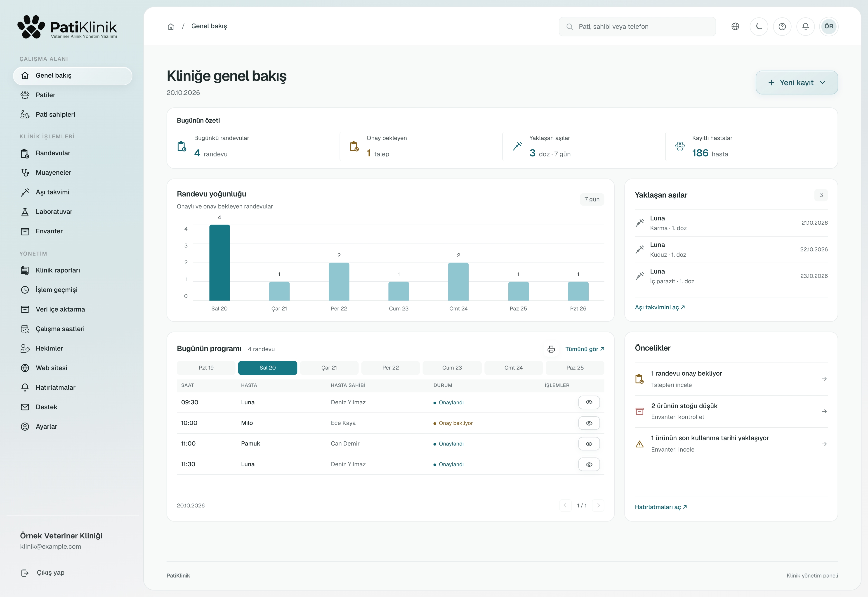
Task: Open Patiler in the sidebar
Action: [73, 95]
